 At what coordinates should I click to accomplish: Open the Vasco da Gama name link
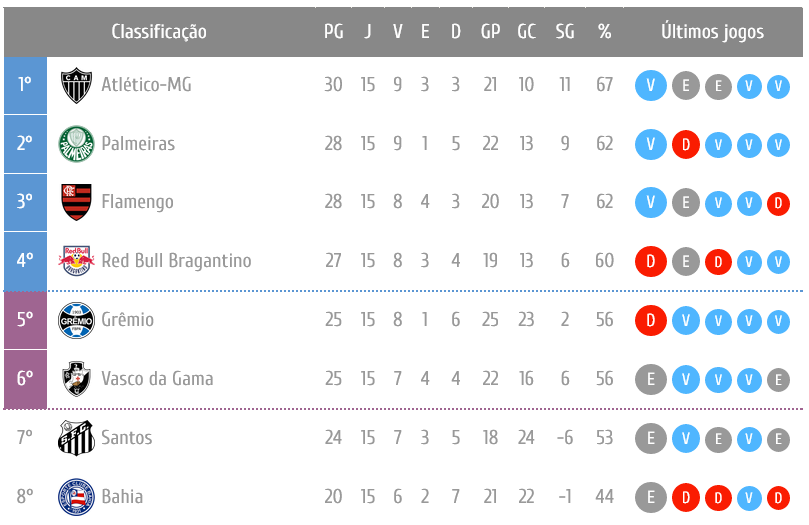point(157,379)
